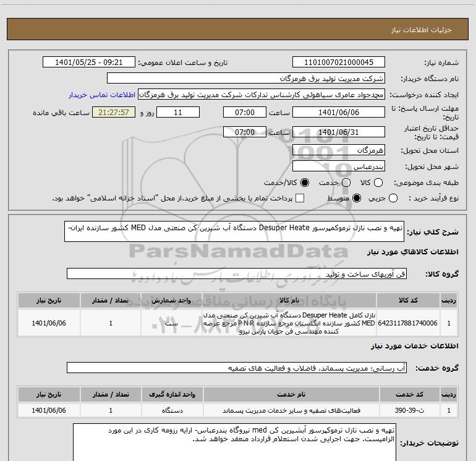
Task: Click the واحد اندازه گیری column header
Action: [x=172, y=394]
